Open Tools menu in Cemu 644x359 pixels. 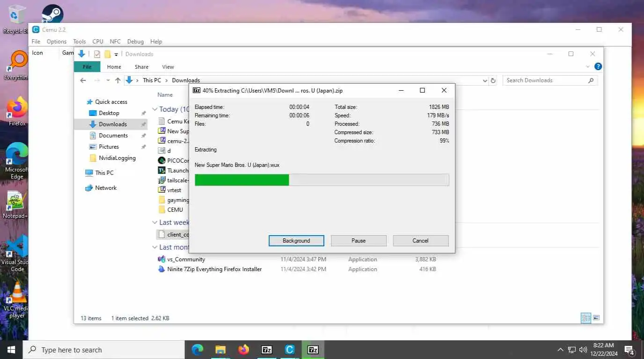pyautogui.click(x=80, y=42)
